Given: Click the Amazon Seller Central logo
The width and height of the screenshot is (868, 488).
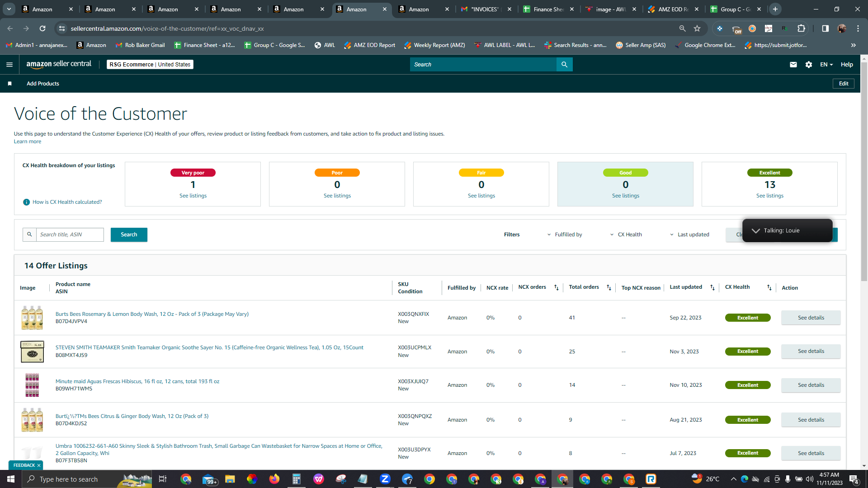Looking at the screenshot, I should pos(59,64).
